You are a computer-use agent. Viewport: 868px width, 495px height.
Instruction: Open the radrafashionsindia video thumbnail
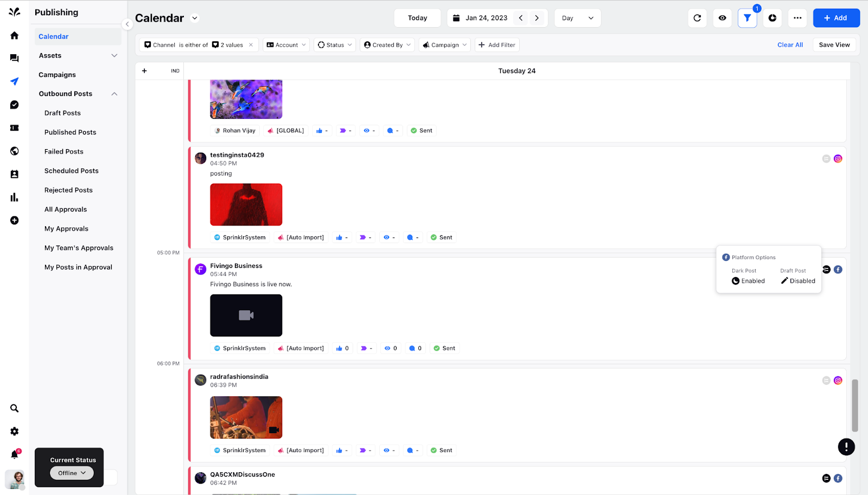click(x=246, y=417)
